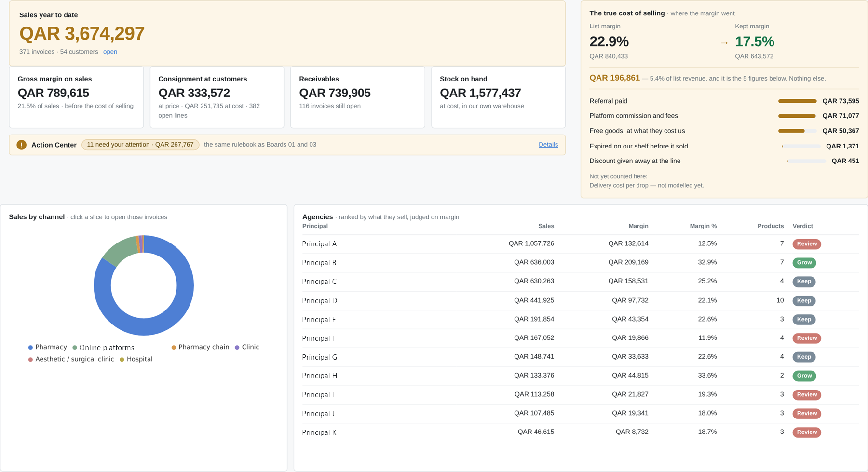Click the '11 need your attention' badge
This screenshot has height=472, width=868.
(x=140, y=145)
